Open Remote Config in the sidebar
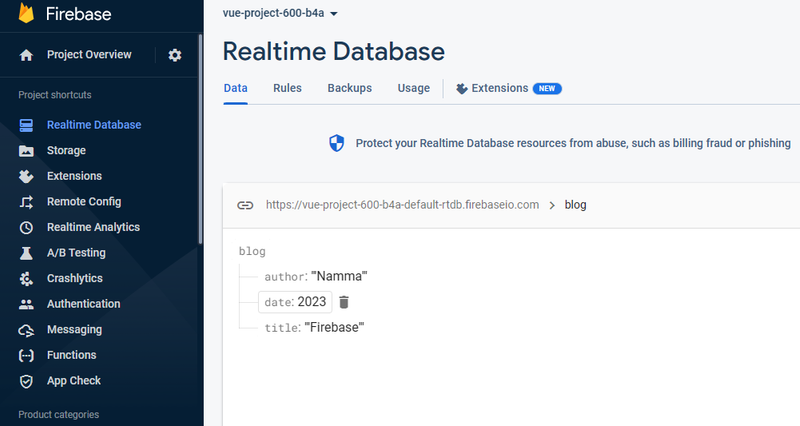The image size is (800, 426). tap(84, 202)
